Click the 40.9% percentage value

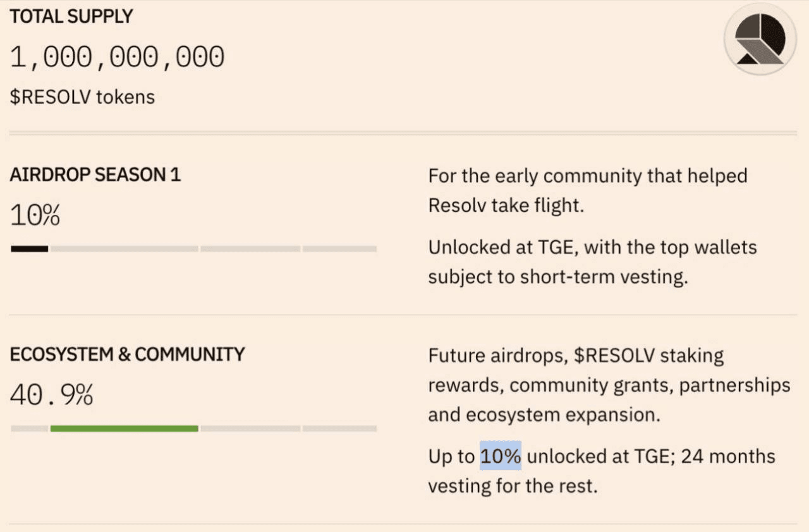coord(52,396)
